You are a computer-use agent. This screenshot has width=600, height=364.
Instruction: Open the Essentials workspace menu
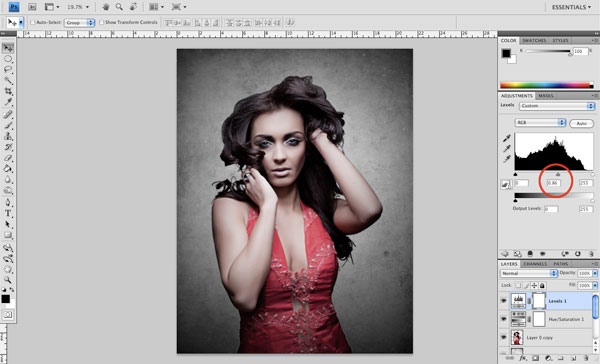pyautogui.click(x=571, y=7)
